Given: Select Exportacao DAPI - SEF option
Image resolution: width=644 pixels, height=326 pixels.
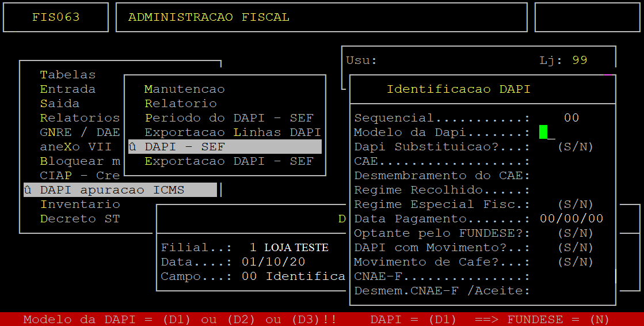Looking at the screenshot, I should click(x=228, y=161).
